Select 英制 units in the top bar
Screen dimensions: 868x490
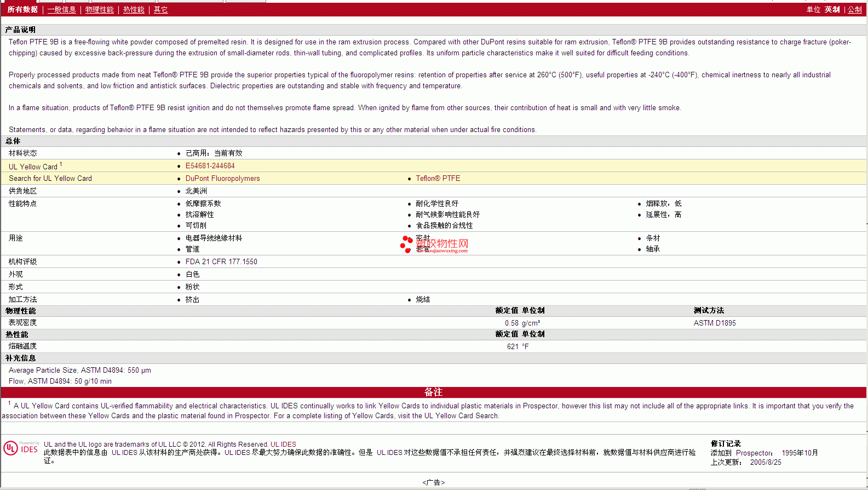click(x=832, y=10)
